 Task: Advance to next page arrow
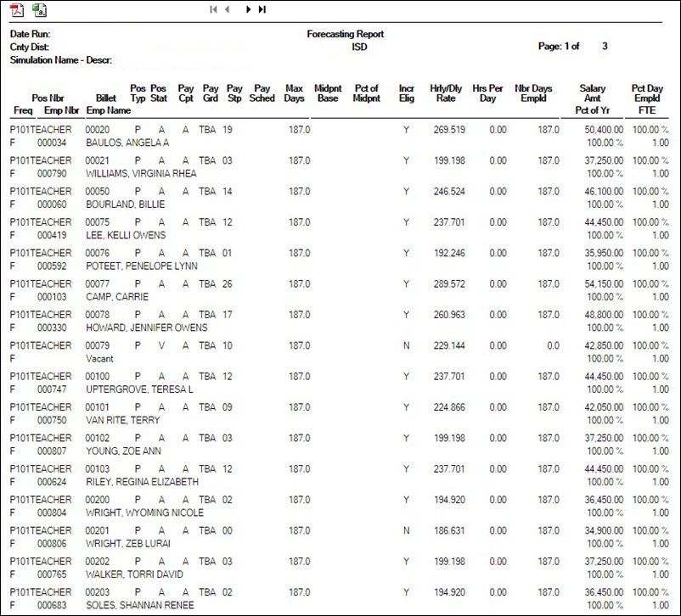[x=247, y=9]
